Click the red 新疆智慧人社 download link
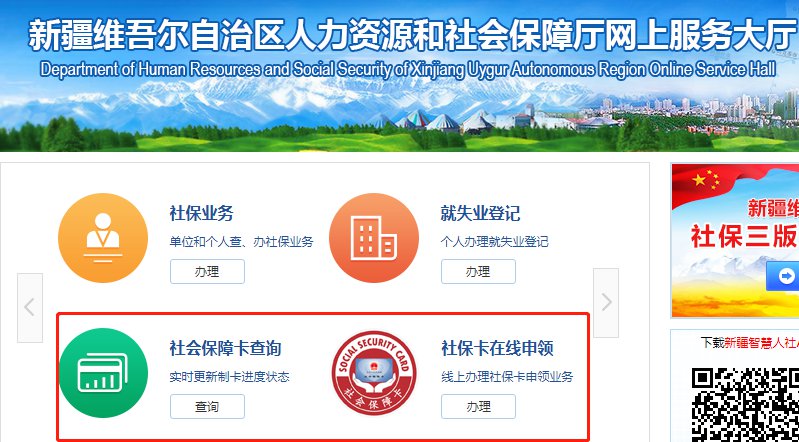Viewport: 799px width, 442px height. click(761, 343)
